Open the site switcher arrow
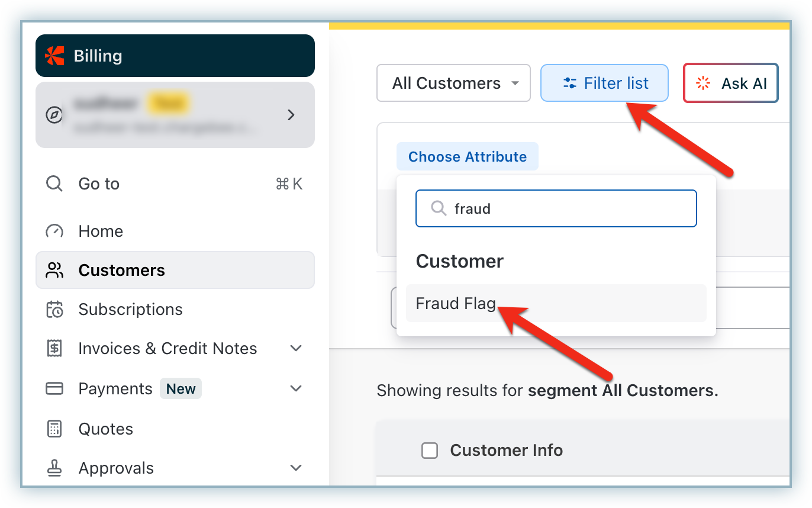 [291, 115]
